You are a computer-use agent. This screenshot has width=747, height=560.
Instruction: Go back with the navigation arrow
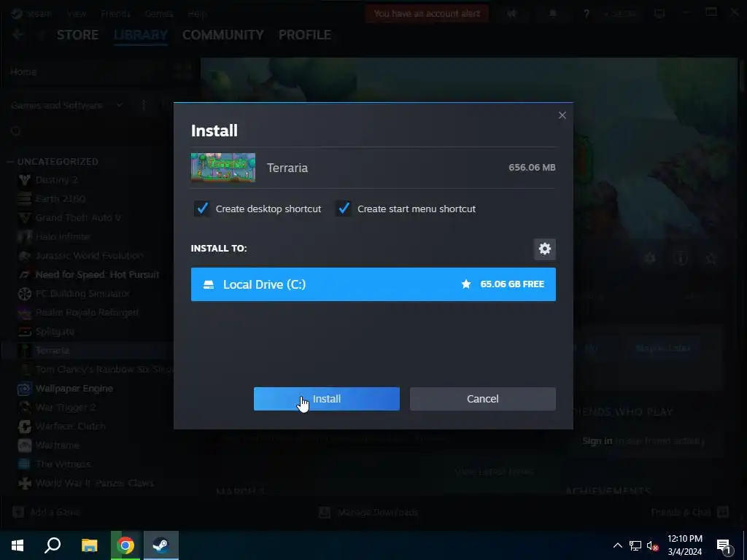pyautogui.click(x=18, y=35)
